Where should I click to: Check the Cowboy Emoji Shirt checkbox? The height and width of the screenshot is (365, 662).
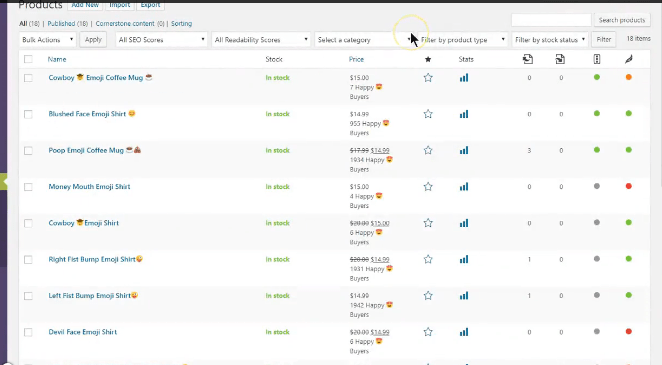pos(28,223)
